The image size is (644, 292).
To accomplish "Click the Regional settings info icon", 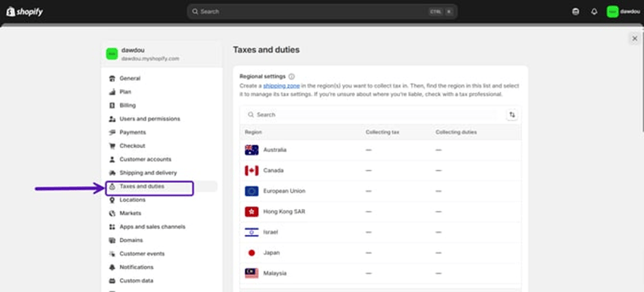I will (x=292, y=76).
